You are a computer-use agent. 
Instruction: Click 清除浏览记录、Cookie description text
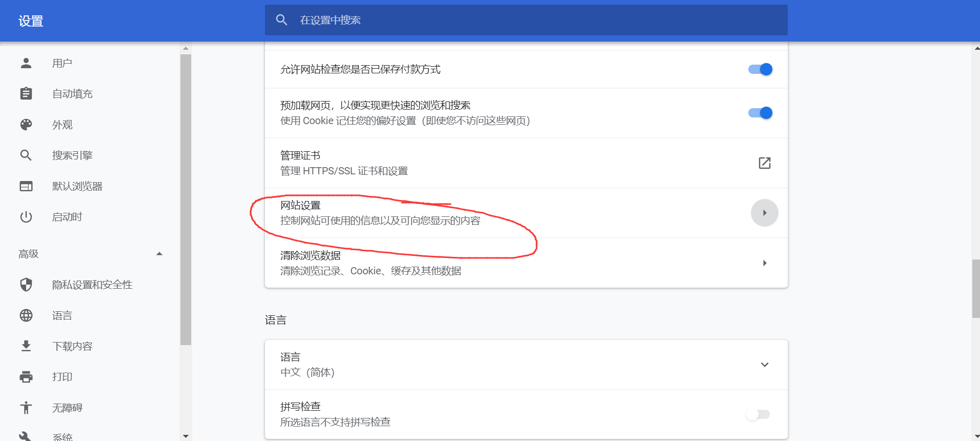[x=371, y=271]
